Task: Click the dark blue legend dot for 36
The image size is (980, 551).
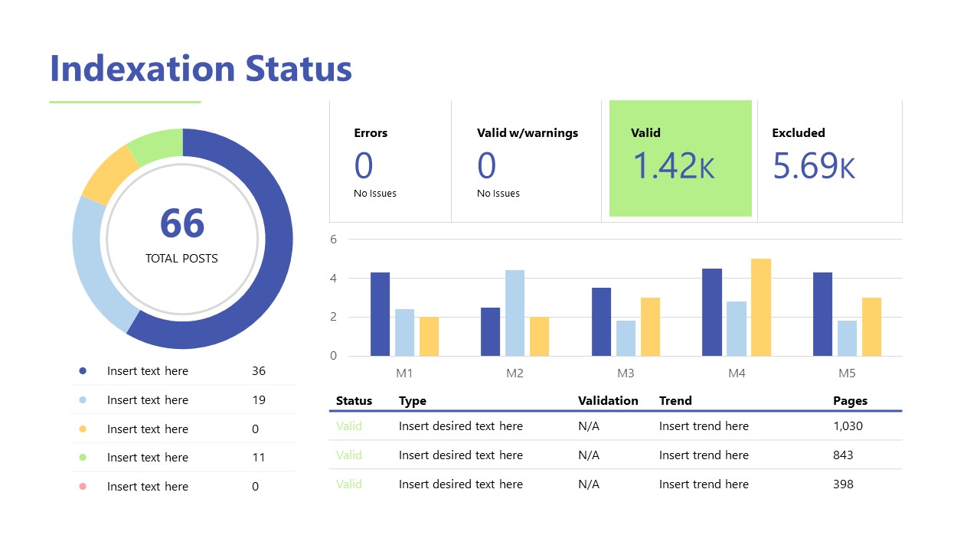Action: coord(83,371)
